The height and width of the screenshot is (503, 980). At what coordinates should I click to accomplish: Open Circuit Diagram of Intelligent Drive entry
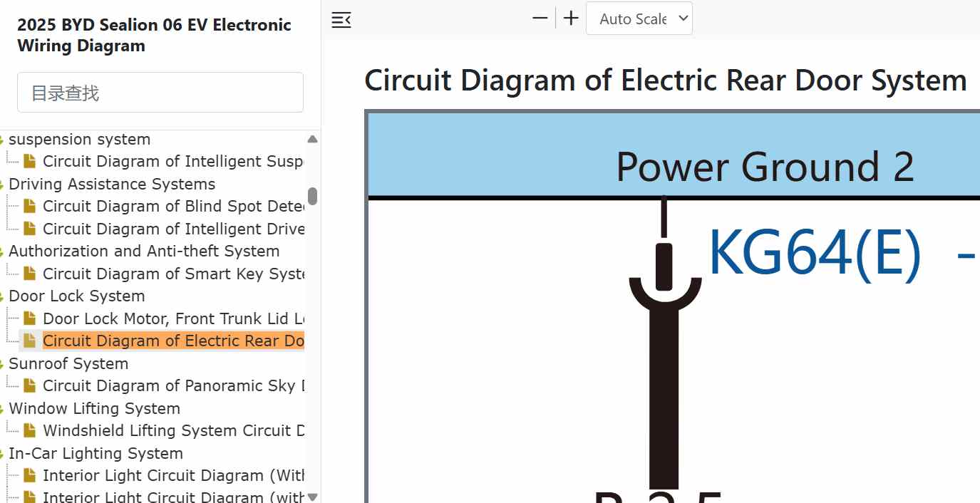tap(174, 229)
